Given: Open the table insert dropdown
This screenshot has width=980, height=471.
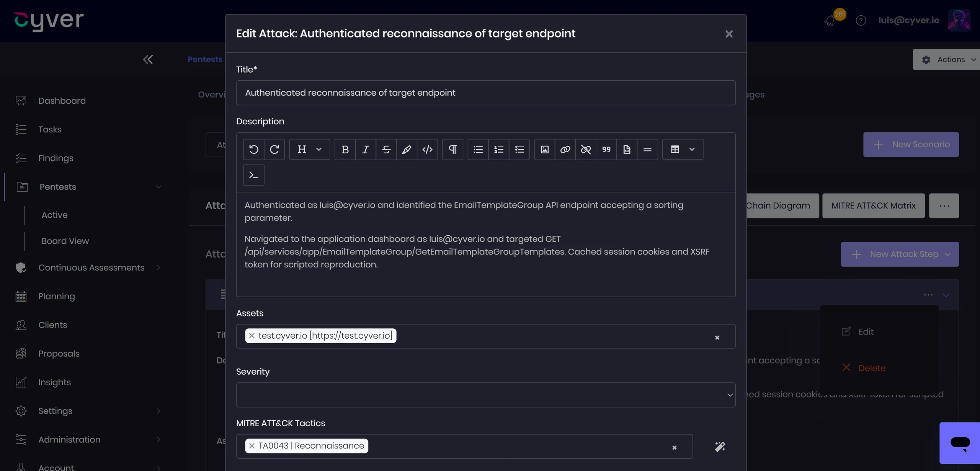Looking at the screenshot, I should (x=683, y=149).
